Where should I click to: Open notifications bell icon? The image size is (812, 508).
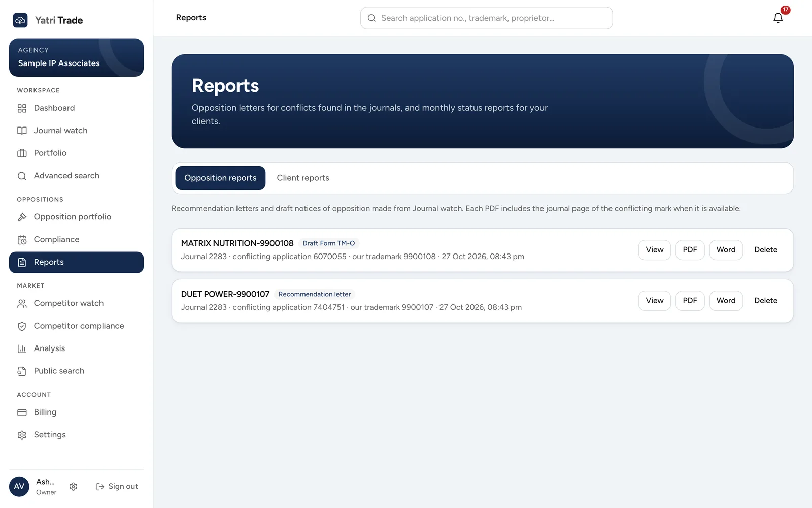pyautogui.click(x=778, y=18)
